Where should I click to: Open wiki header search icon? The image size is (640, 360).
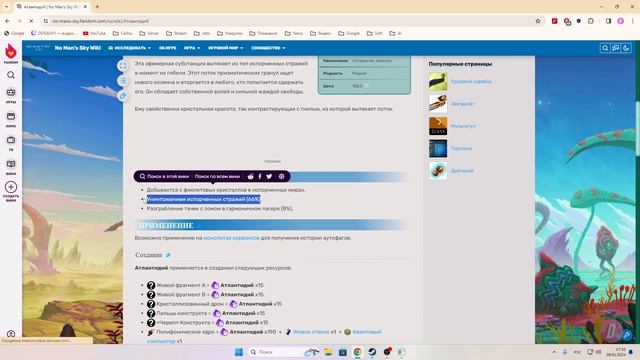[x=605, y=48]
